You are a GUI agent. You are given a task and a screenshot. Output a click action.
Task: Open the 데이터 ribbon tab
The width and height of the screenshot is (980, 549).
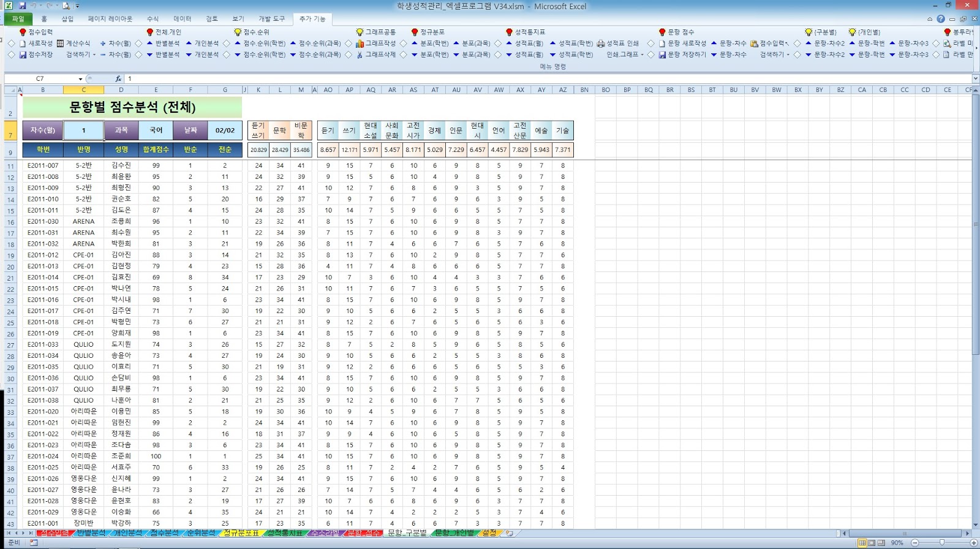point(182,19)
